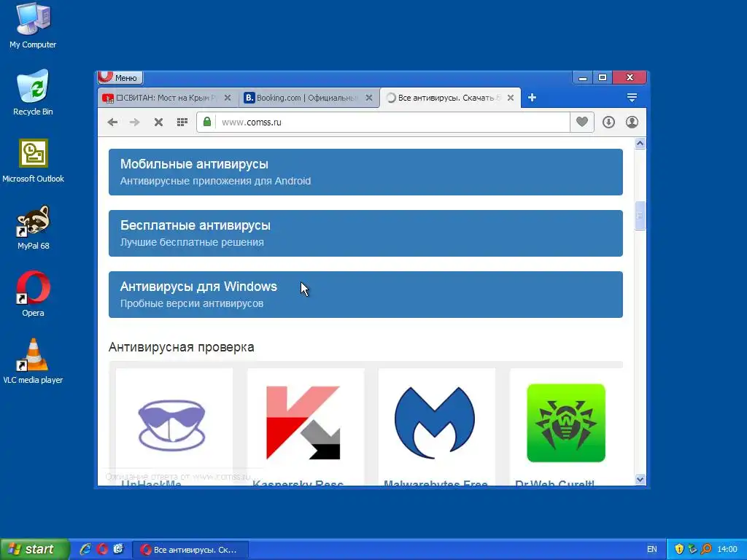Open the tab list menu icon
Viewport: 747px width, 560px height.
(632, 98)
